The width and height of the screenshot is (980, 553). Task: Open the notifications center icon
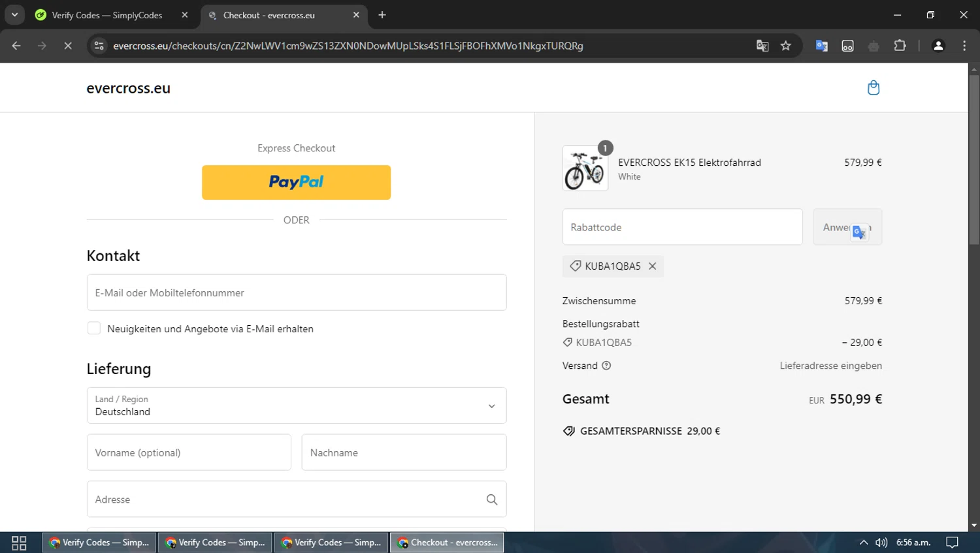tap(952, 543)
